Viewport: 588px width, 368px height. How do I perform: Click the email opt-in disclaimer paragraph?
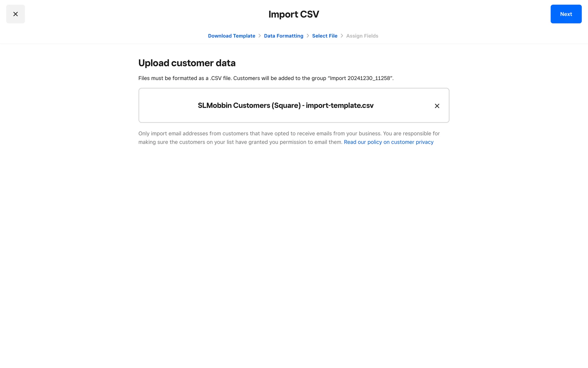pyautogui.click(x=289, y=138)
